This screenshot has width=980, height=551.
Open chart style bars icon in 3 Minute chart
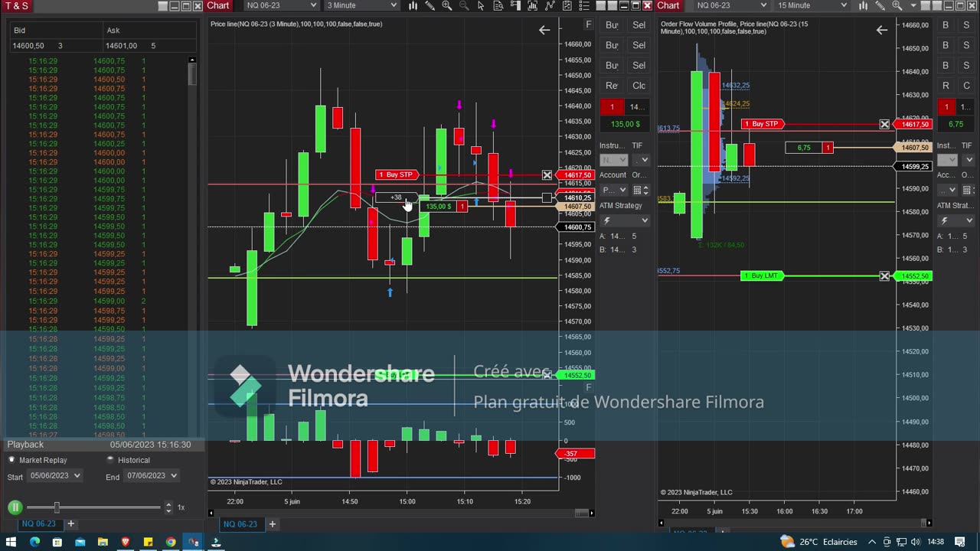413,5
